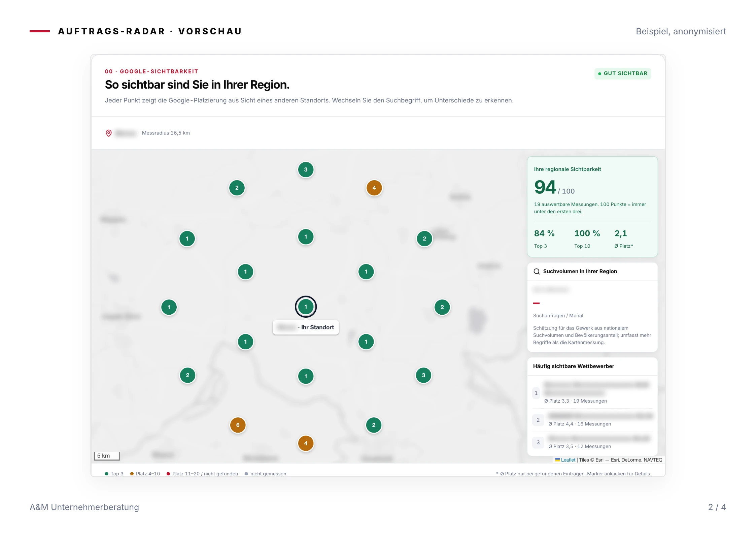Click the green marker 2 directly right of orange marker 6

tap(374, 425)
